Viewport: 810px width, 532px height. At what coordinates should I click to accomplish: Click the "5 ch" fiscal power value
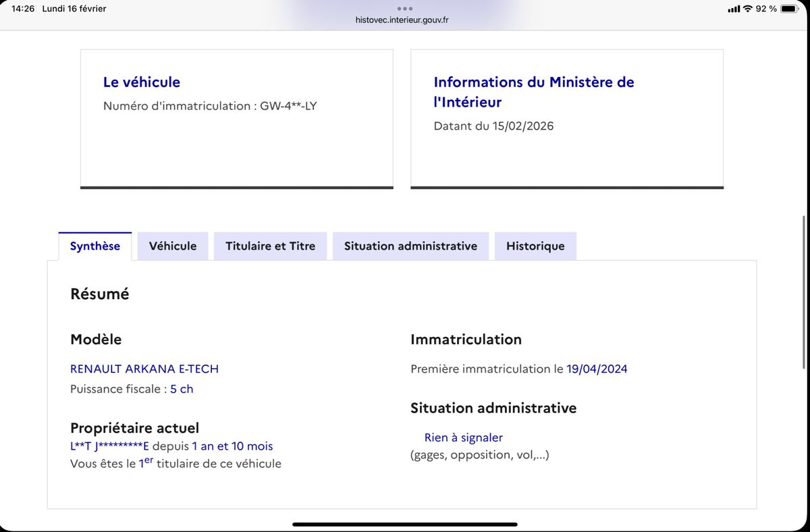tap(181, 388)
